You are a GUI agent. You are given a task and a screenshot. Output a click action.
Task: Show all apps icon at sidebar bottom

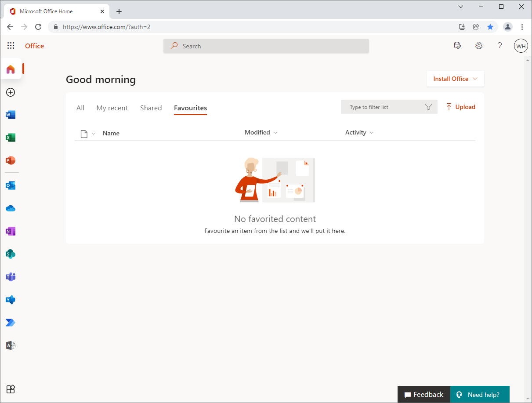click(x=11, y=389)
